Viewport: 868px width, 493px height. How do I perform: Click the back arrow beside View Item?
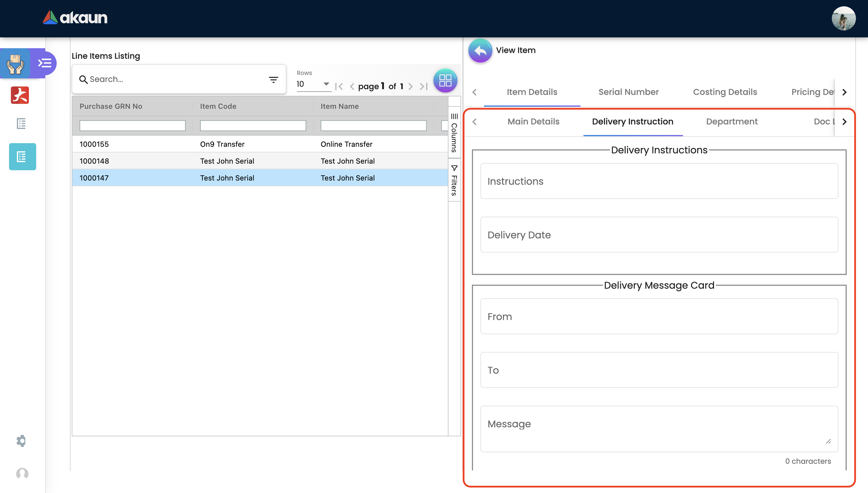(x=480, y=51)
